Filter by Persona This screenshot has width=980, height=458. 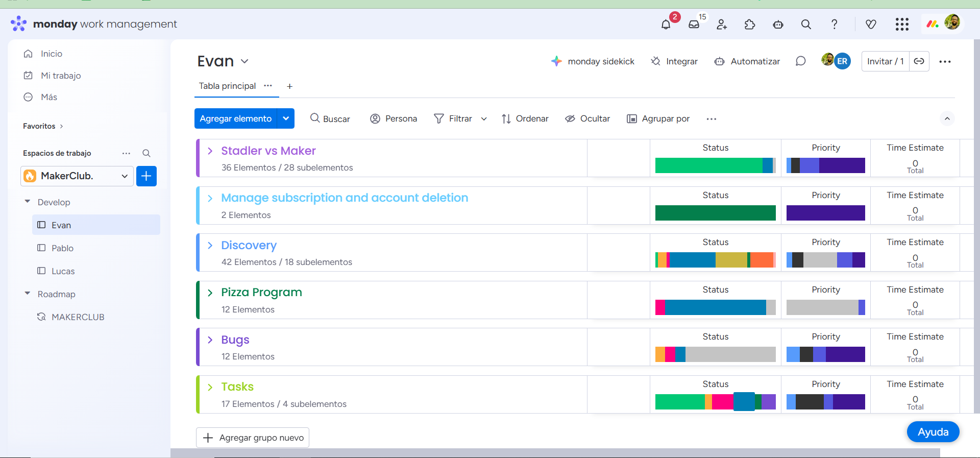pos(393,118)
